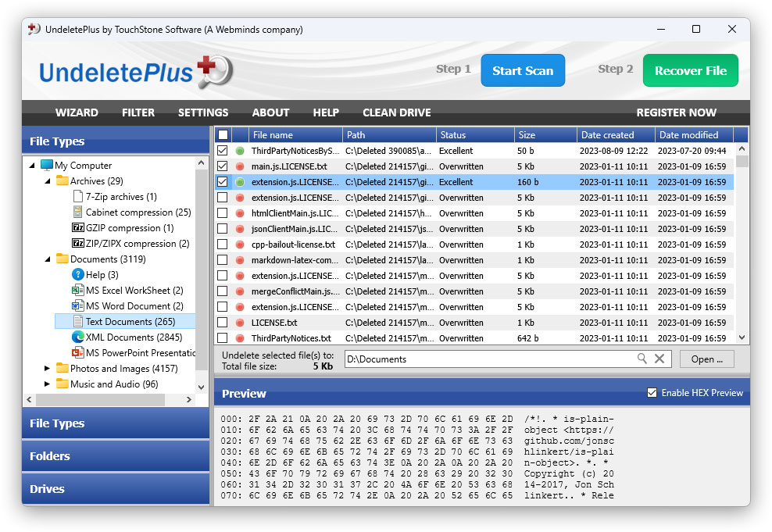Select the ZIP/ZIPX compression 7z icon
The height and width of the screenshot is (532, 772).
click(78, 243)
